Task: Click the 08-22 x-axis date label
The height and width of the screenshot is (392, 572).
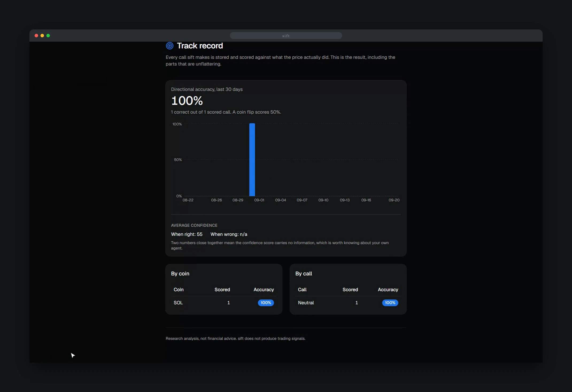Action: [x=188, y=200]
